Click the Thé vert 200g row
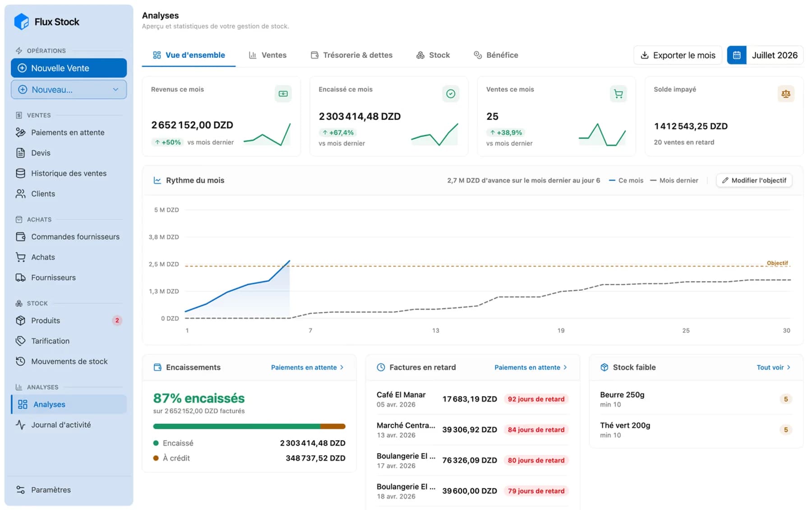Image resolution: width=812 pixels, height=510 pixels. pos(696,430)
